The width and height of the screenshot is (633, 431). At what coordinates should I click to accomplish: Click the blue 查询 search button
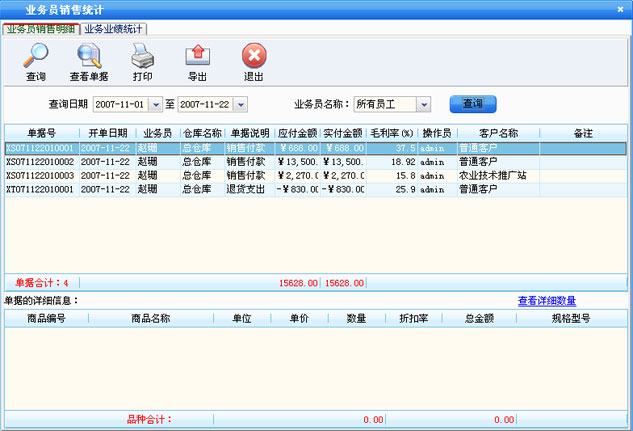[x=472, y=104]
